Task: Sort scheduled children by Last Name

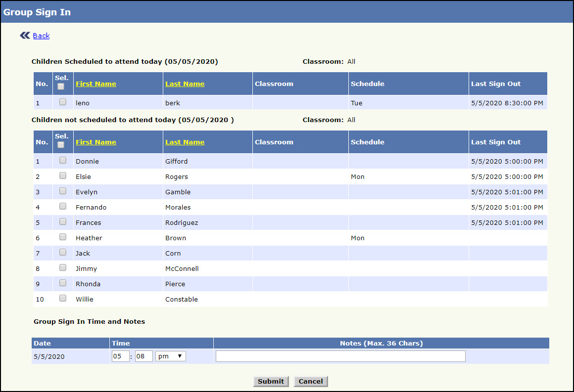Action: [185, 84]
